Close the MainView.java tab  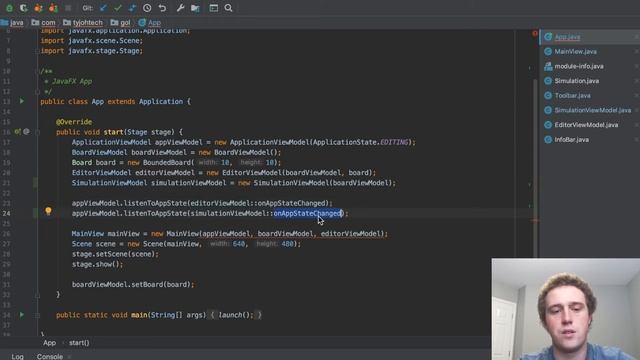pos(637,51)
